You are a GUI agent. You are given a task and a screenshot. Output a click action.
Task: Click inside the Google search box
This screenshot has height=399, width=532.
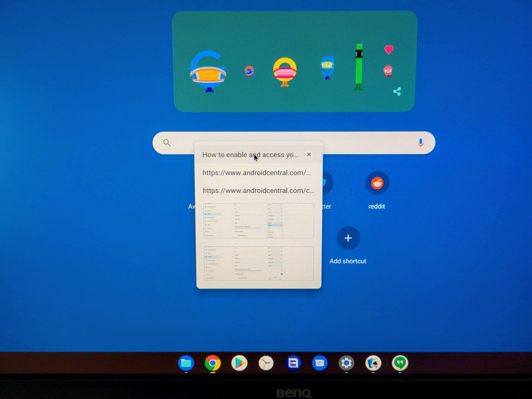[x=294, y=143]
